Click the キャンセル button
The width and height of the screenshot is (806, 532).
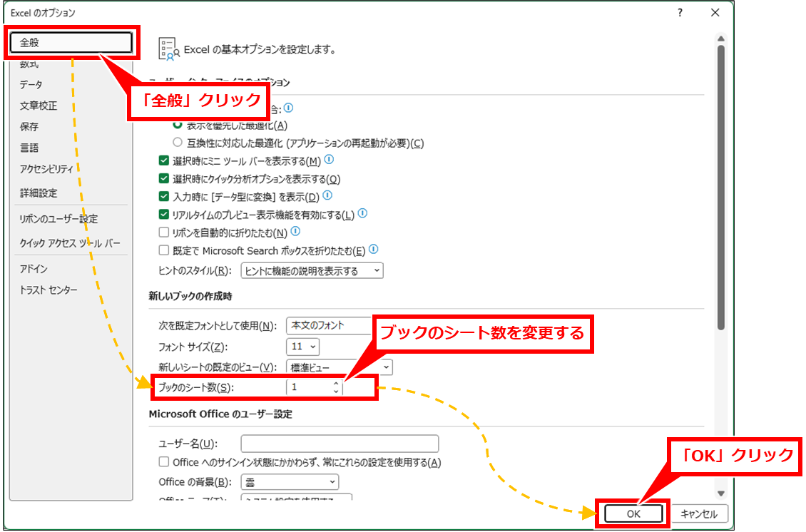tap(698, 513)
